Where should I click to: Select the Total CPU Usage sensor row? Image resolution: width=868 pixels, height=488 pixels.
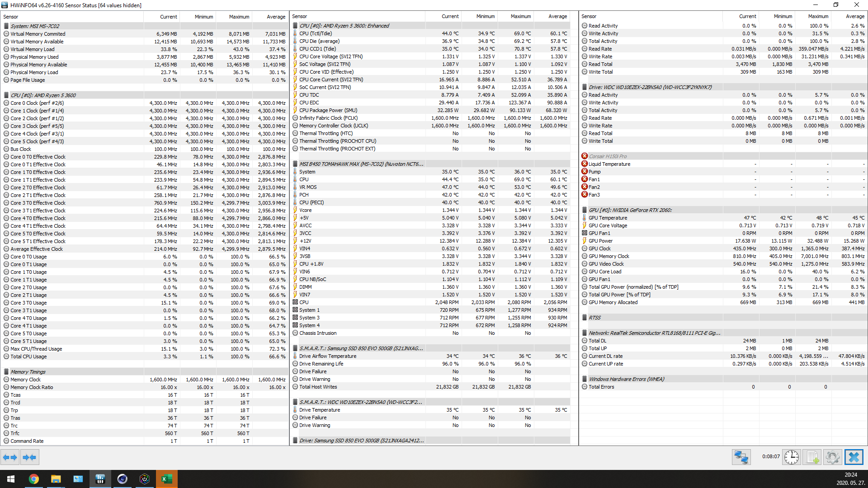point(28,357)
